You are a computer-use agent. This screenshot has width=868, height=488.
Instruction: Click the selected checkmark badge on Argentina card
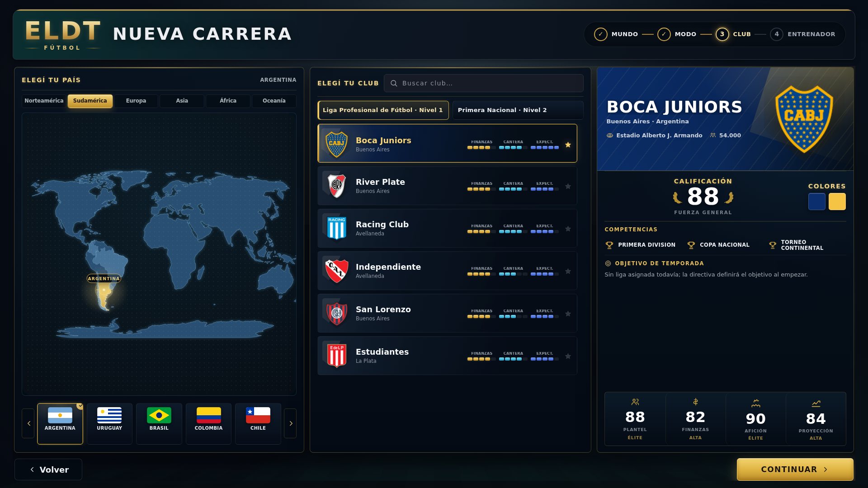coord(80,406)
